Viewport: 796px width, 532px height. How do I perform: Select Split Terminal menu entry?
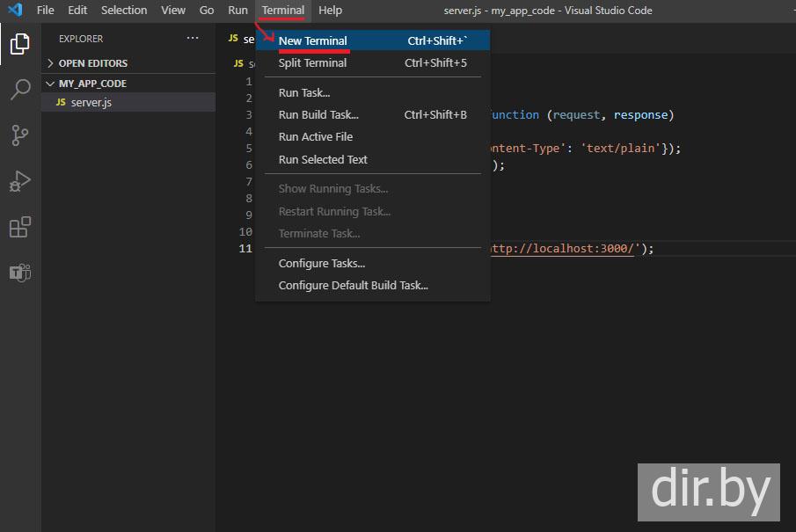pyautogui.click(x=312, y=62)
